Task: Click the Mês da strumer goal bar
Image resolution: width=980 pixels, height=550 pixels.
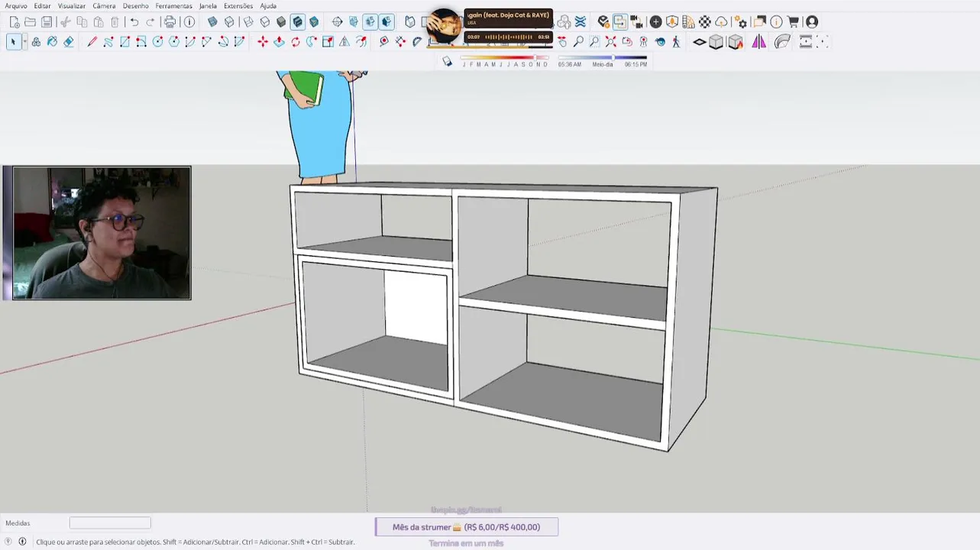Action: pos(467,527)
